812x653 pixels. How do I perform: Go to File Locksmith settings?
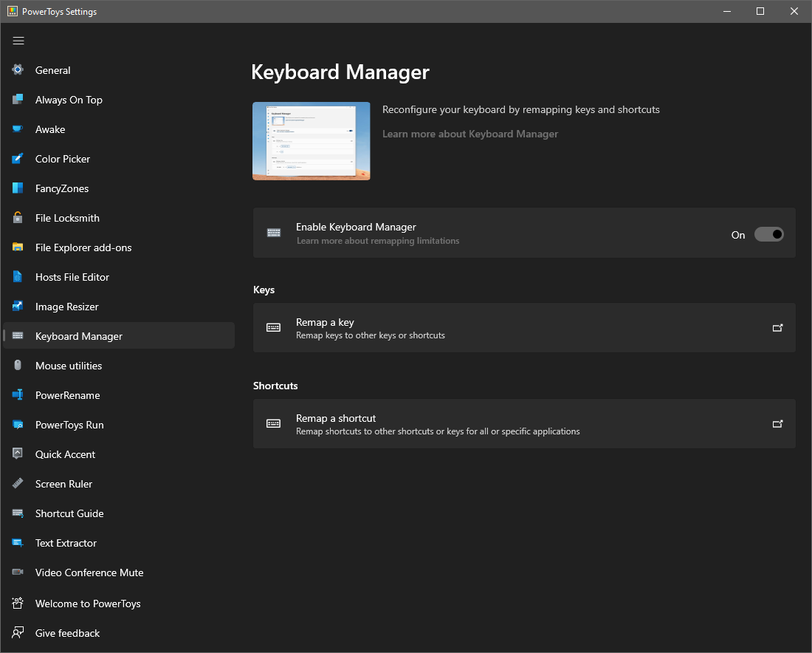click(x=119, y=218)
